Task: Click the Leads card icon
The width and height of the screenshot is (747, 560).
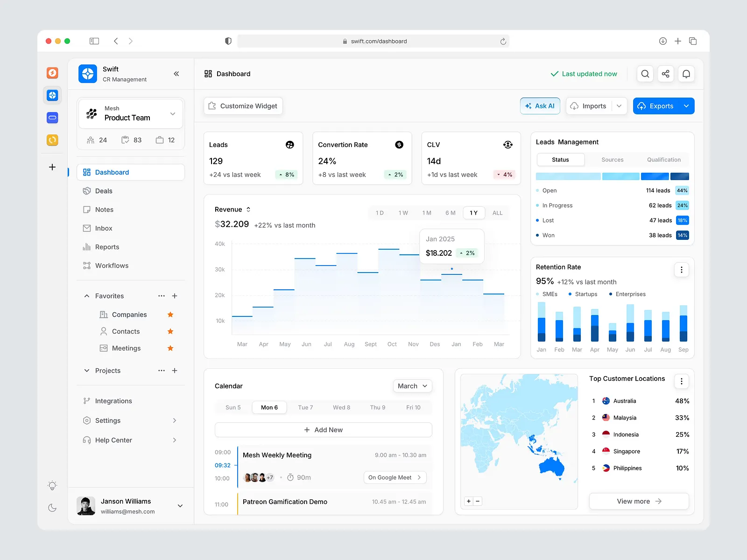Action: (x=290, y=145)
